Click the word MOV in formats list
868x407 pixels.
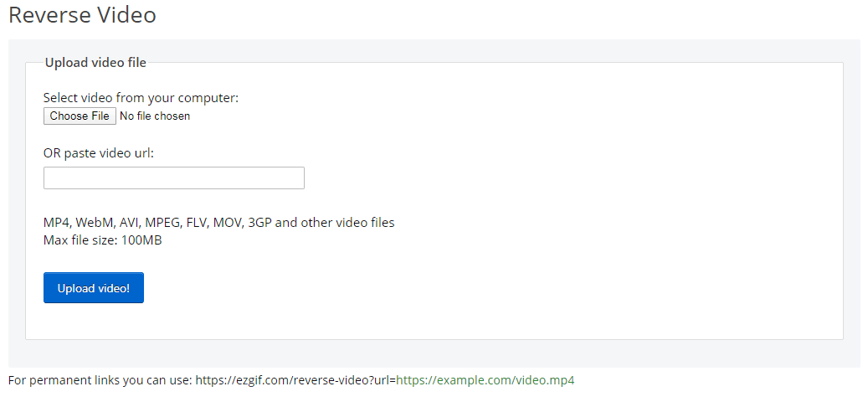[x=228, y=223]
